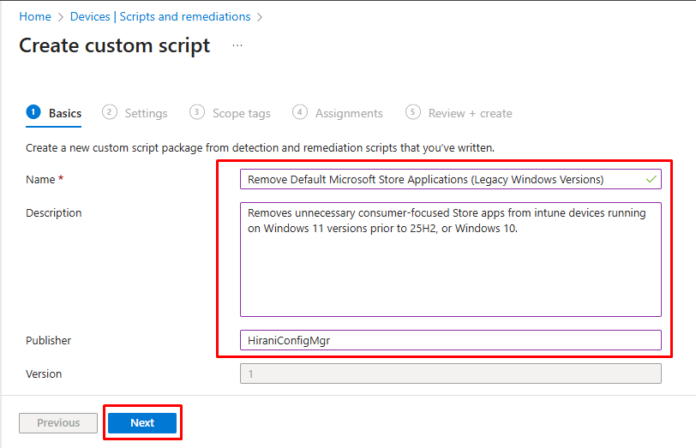Click the Previous button
696x448 pixels.
pyautogui.click(x=58, y=423)
